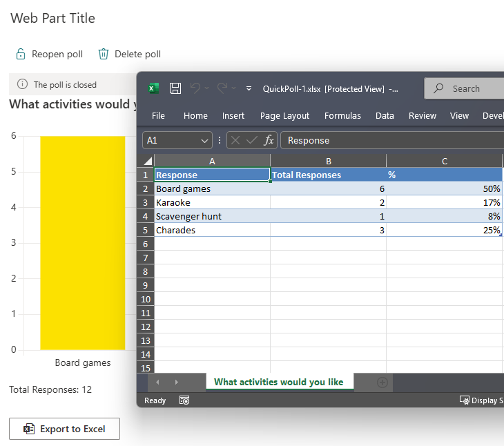
Task: Select the Total Responses header cell
Action: (x=328, y=175)
